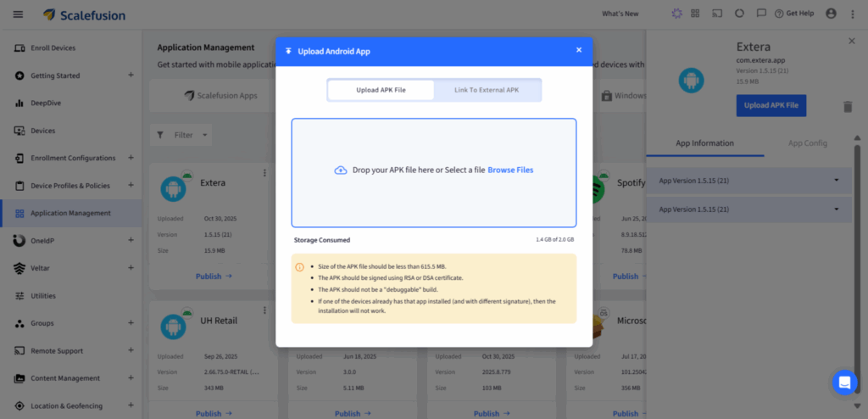Click the three-dot options on Extera card
Viewport: 868px width, 419px height.
point(264,173)
